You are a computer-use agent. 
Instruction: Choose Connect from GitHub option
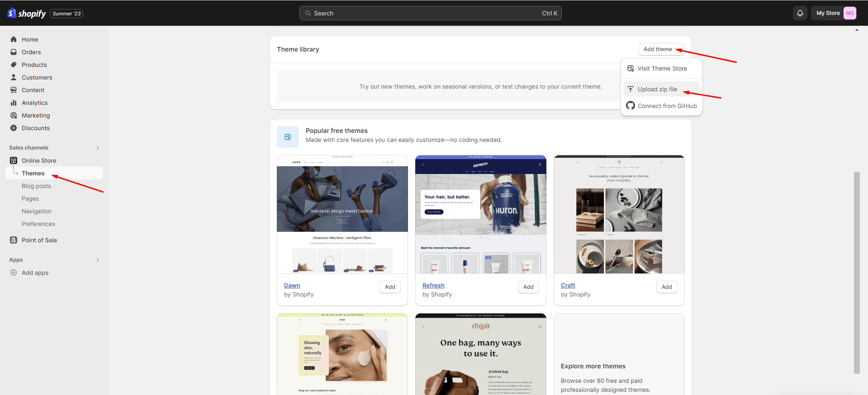[x=661, y=106]
